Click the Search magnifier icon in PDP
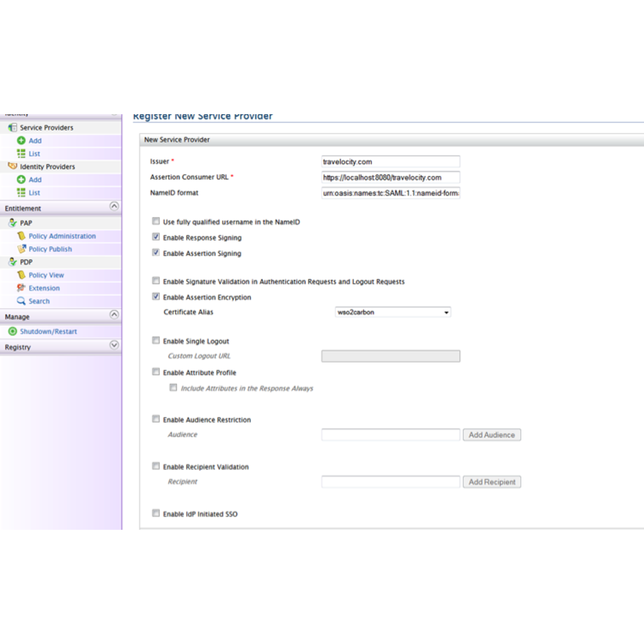Image resolution: width=644 pixels, height=644 pixels. (x=21, y=301)
